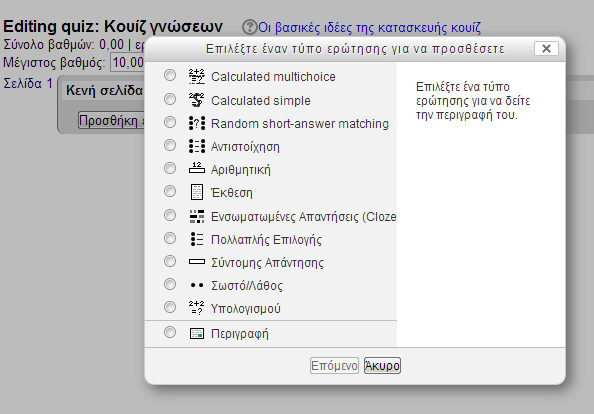Select Calculated simple radio button

(170, 99)
